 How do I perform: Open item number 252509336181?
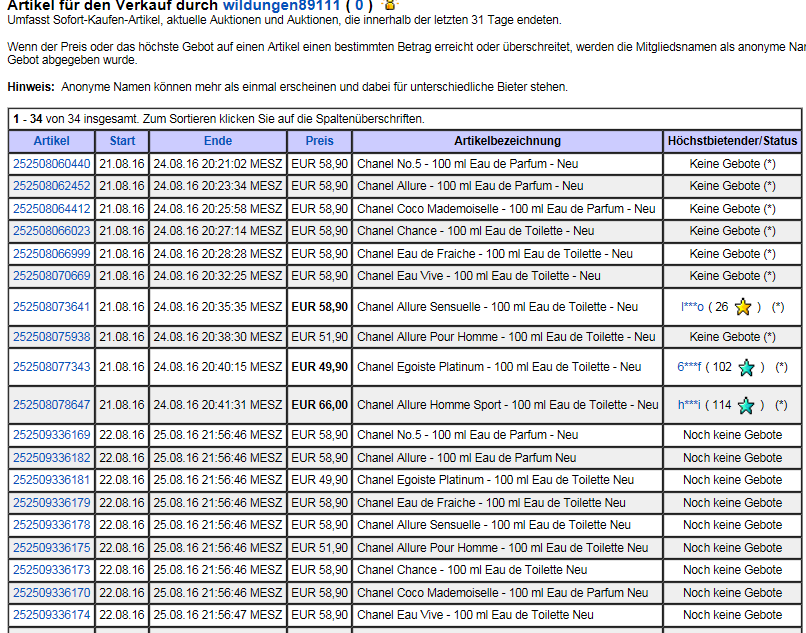[51, 480]
